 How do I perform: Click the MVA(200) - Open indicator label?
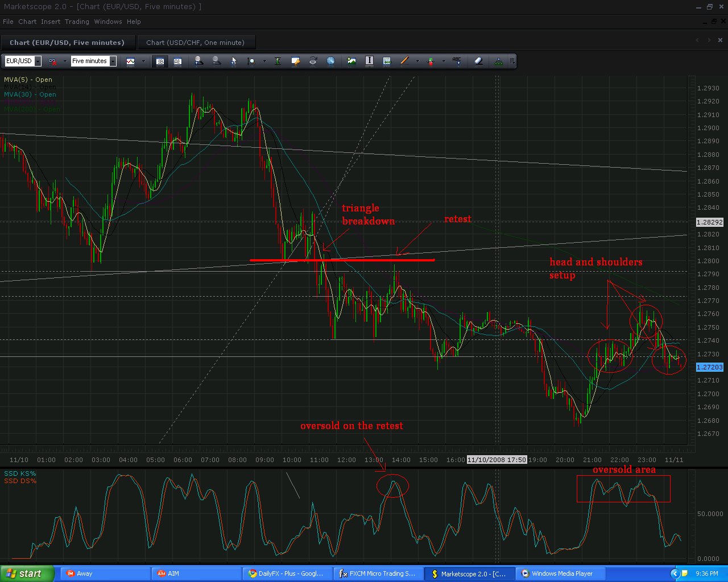pyautogui.click(x=32, y=109)
